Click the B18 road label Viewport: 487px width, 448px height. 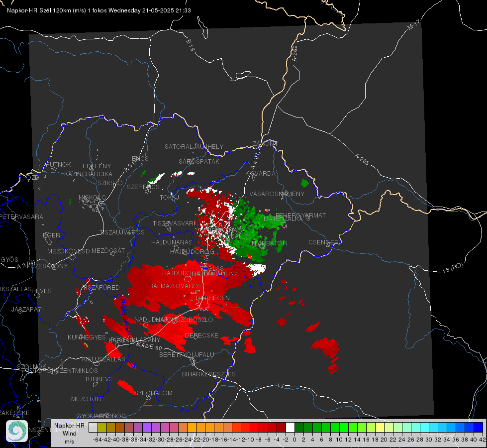(191, 45)
